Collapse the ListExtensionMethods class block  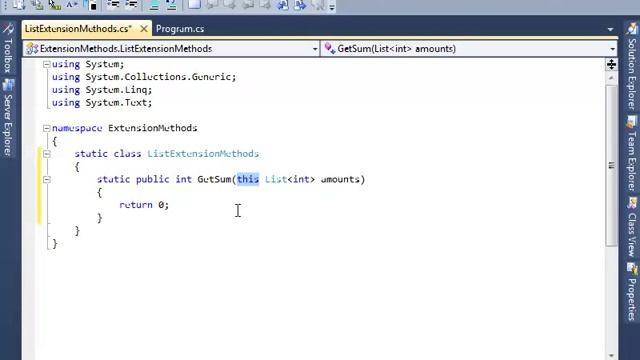(x=47, y=154)
